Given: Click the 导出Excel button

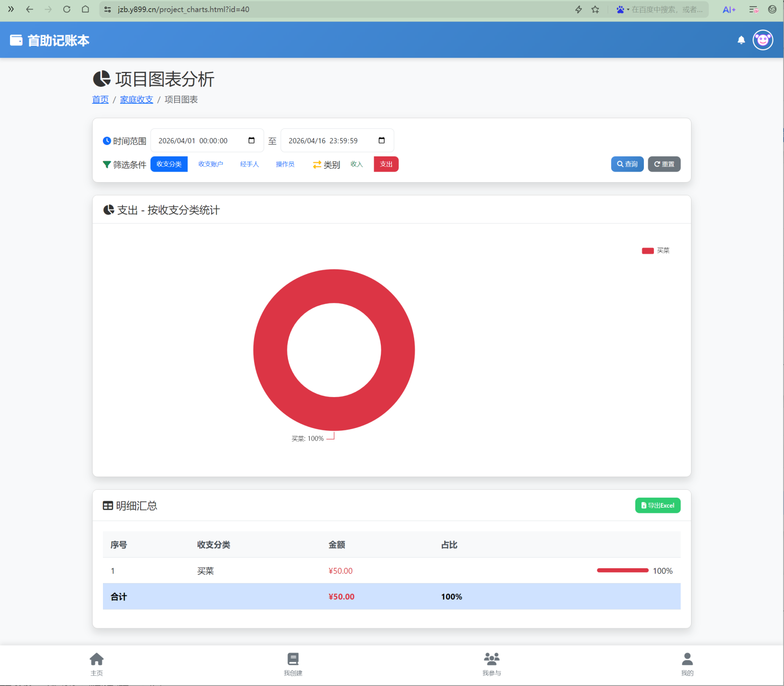Looking at the screenshot, I should [x=658, y=505].
